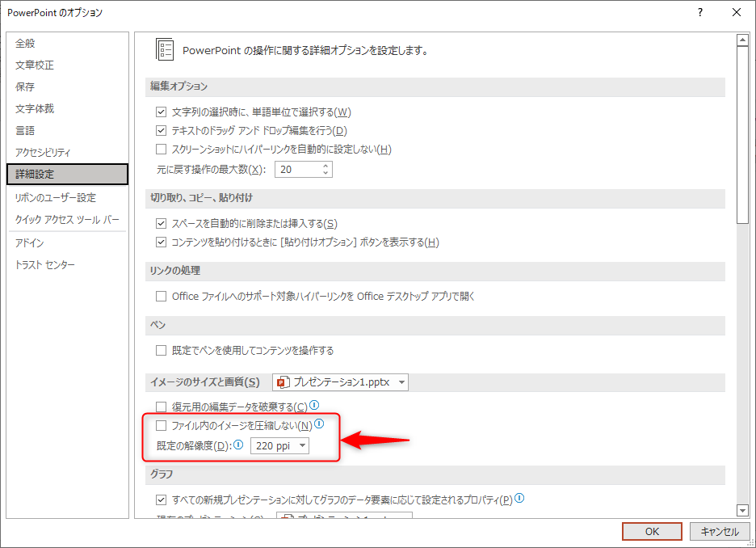Click the info icon next to 既定の解像度
Screen dimensions: 756x548
point(238,445)
